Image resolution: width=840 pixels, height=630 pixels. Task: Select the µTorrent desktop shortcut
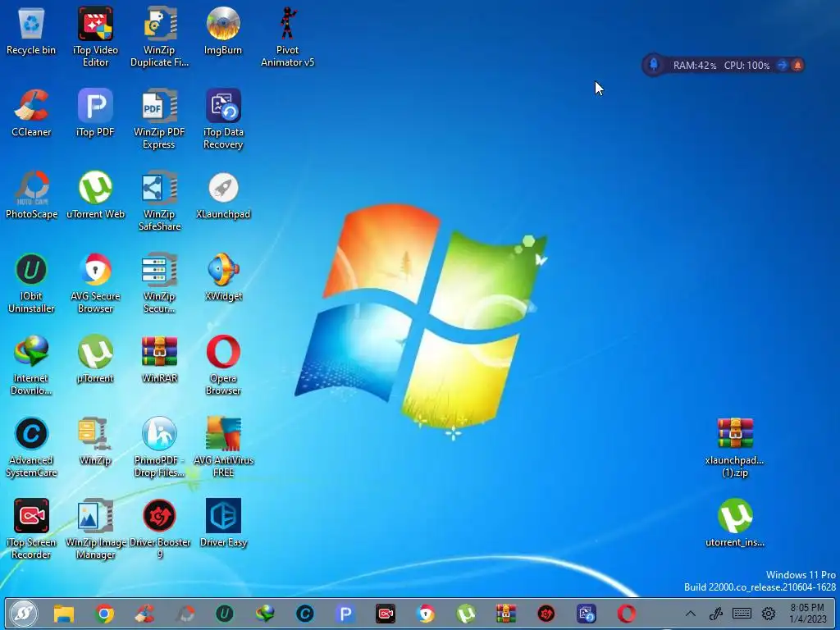(95, 359)
